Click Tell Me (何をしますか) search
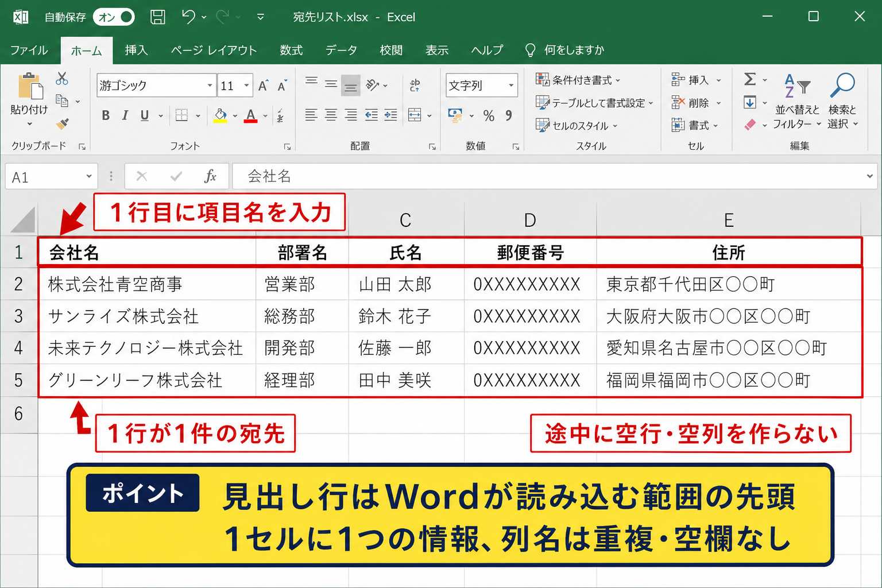Image resolution: width=882 pixels, height=588 pixels. (565, 51)
